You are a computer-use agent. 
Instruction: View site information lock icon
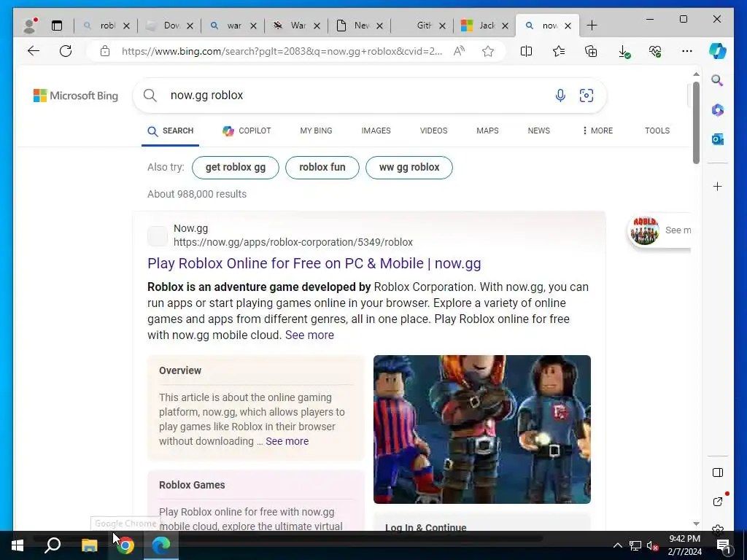(105, 51)
